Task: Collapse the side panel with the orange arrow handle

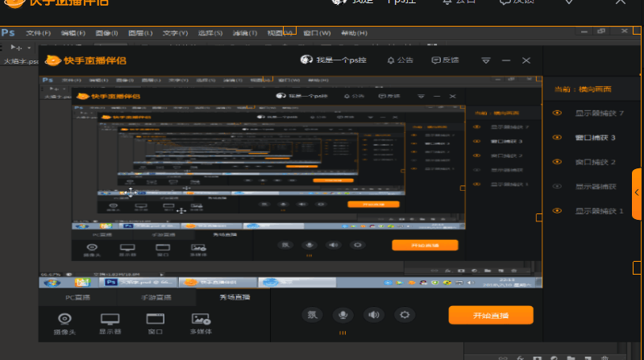Action: click(638, 193)
